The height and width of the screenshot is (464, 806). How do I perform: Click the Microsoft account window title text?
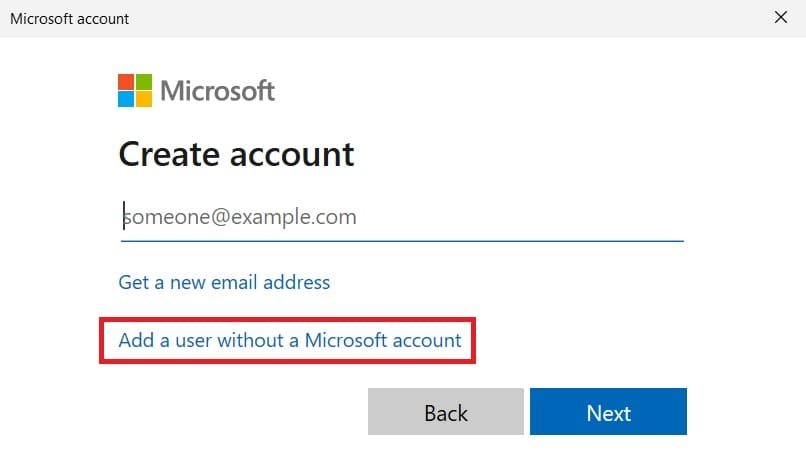(x=69, y=18)
